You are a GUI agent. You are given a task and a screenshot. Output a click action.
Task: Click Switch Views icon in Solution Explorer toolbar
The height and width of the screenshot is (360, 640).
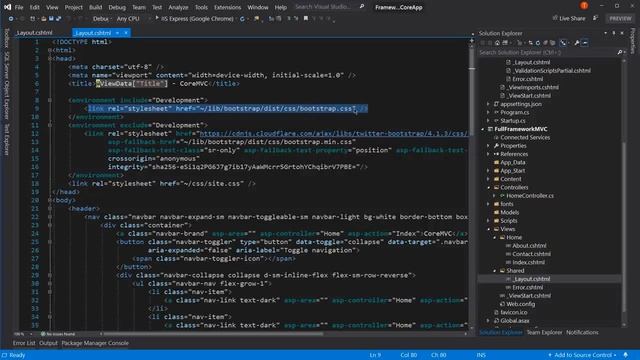click(x=505, y=43)
